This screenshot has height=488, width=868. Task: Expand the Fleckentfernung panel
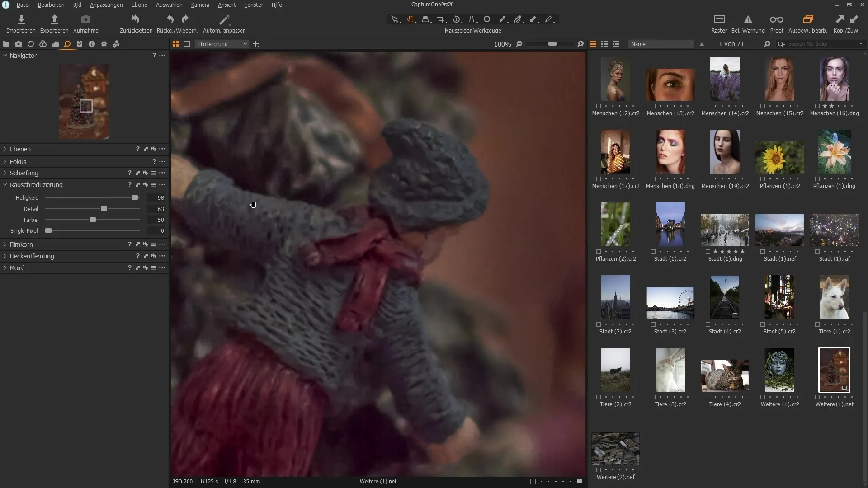5,256
